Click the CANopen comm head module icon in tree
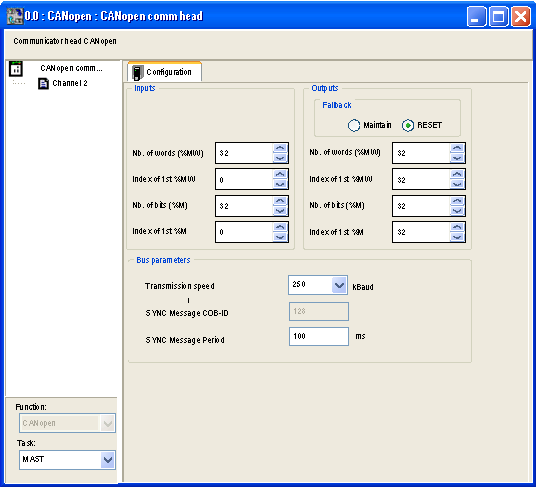 [x=16, y=68]
